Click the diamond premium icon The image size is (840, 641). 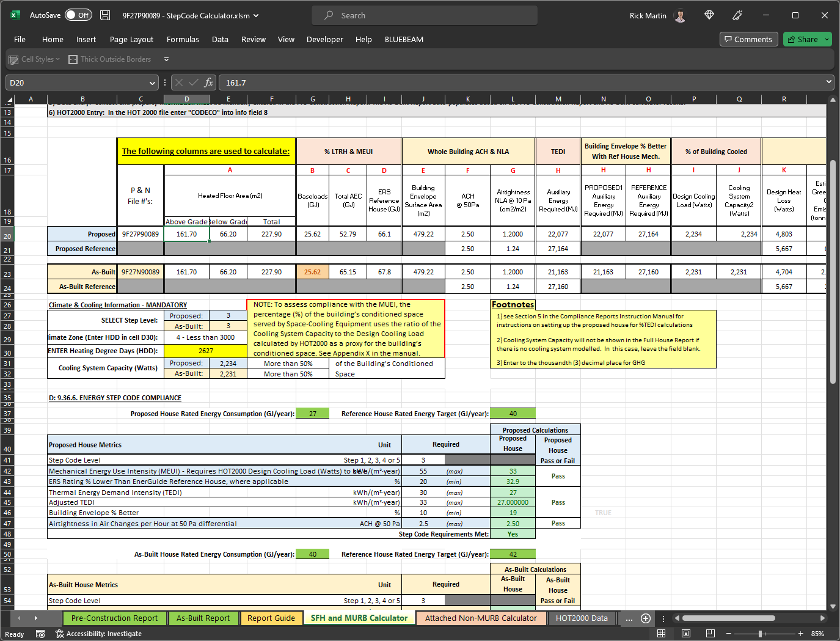709,15
